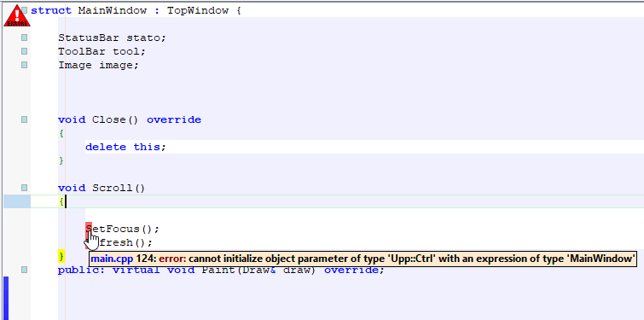Open the main.cpp link in error tooltip
This screenshot has height=320, width=644.
tap(112, 259)
